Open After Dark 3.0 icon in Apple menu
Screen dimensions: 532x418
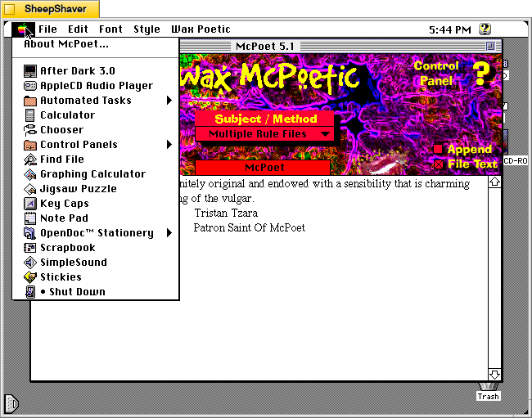point(30,71)
